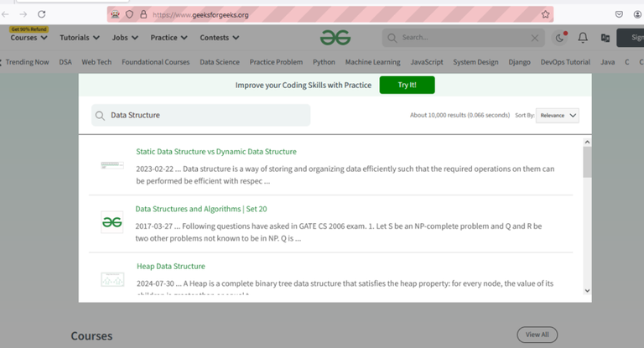Click the shield tracking protection icon
This screenshot has height=348, width=644.
click(x=129, y=14)
